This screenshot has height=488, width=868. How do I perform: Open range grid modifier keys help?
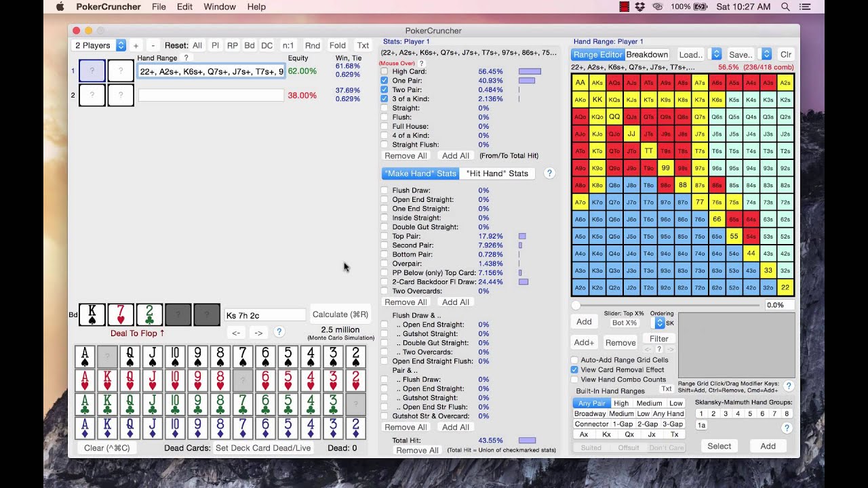coord(789,386)
